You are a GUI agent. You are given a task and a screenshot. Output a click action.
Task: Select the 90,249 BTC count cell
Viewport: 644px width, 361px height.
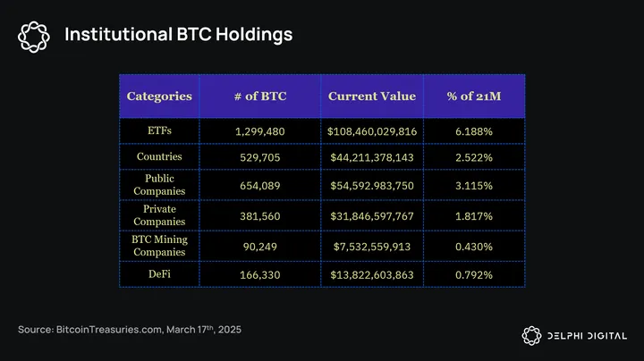260,245
